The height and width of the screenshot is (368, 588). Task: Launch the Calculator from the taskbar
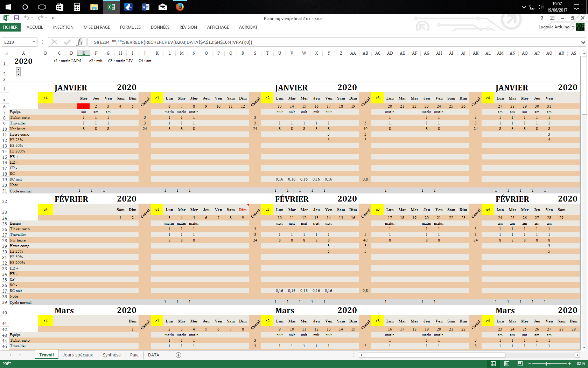tap(77, 7)
